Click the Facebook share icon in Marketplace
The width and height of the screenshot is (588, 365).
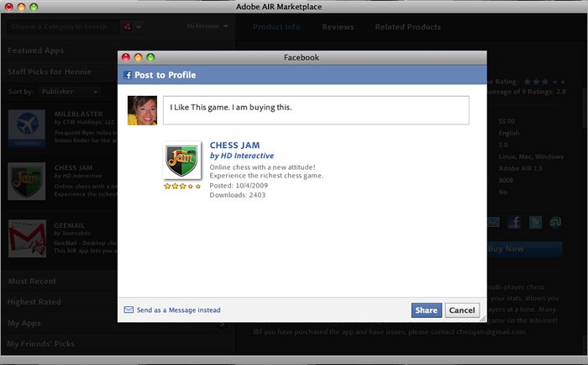coord(514,222)
